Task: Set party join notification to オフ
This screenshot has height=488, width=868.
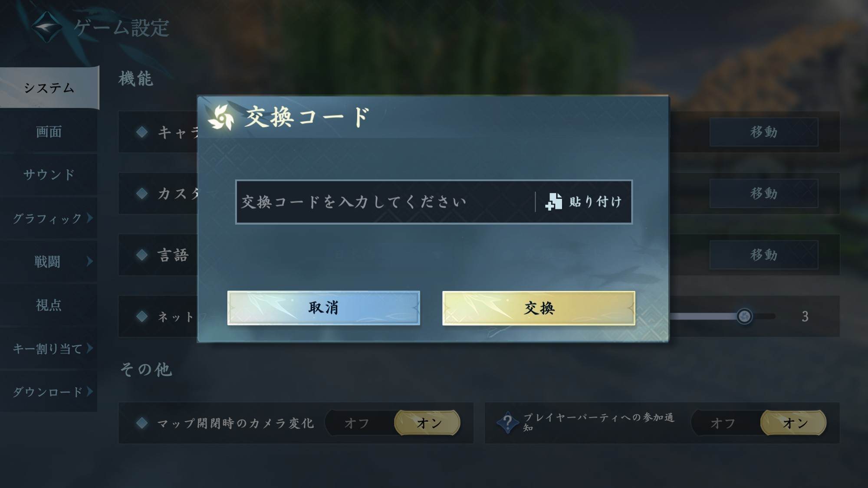Action: 723,423
